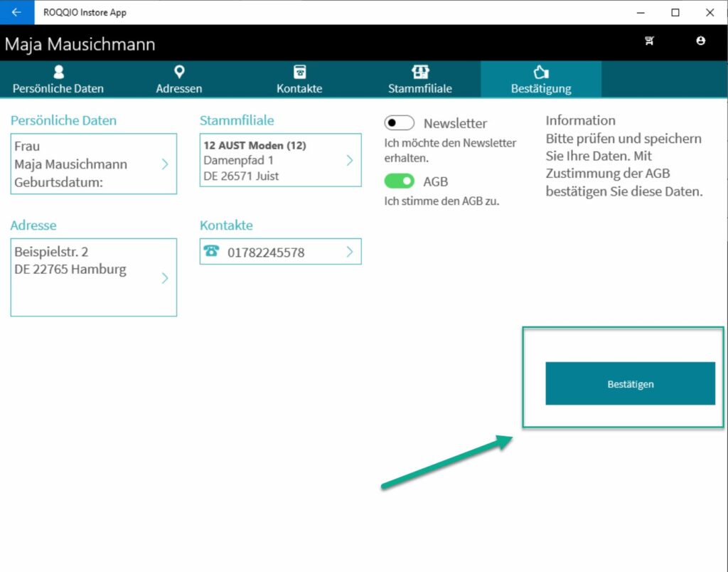The width and height of the screenshot is (728, 572).
Task: Expand Kontakte phone entry chevron
Action: click(349, 251)
